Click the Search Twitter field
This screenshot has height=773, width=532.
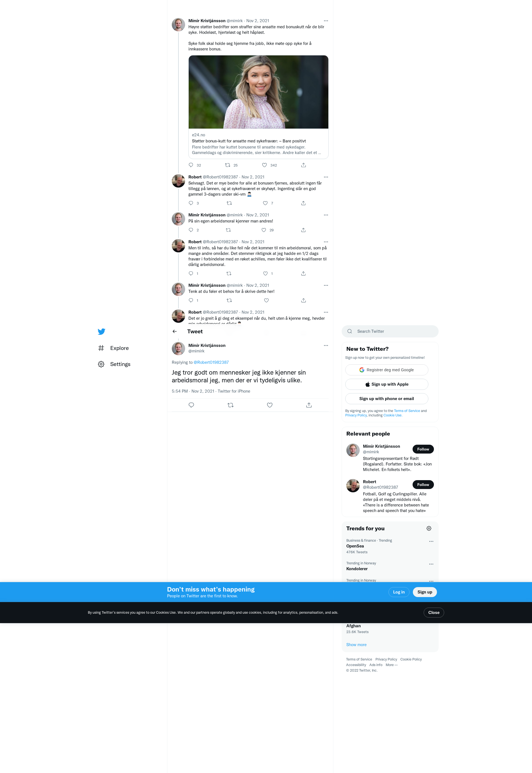tap(390, 331)
